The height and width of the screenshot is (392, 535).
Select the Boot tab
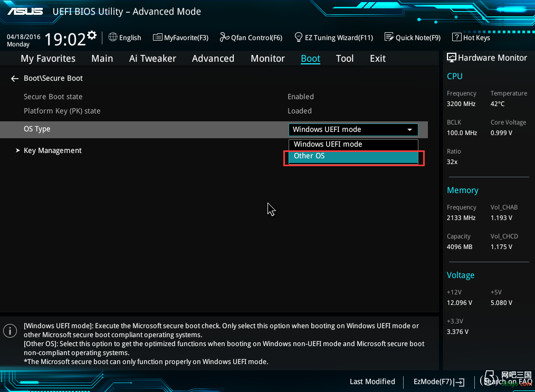[x=310, y=59]
